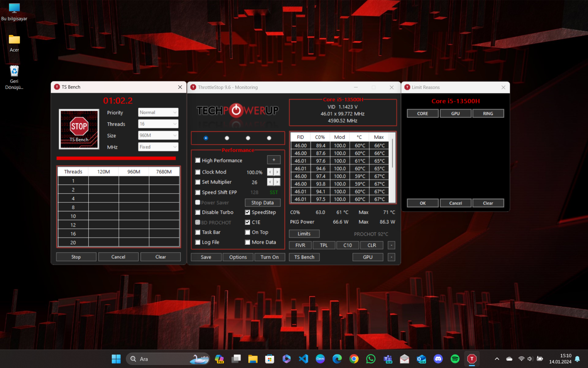
Task: Launch Microsoft Store from the taskbar
Action: (x=270, y=359)
